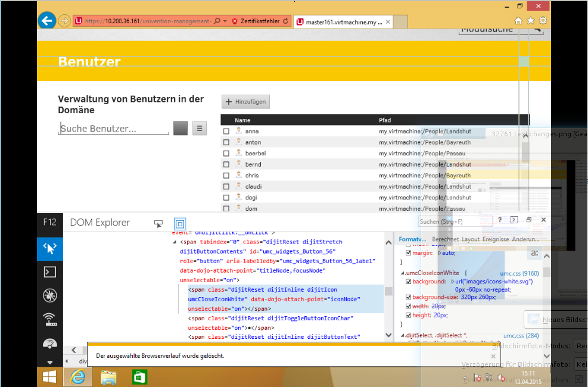Expand the span umc_widgets_Button_56 node

[x=175, y=242]
